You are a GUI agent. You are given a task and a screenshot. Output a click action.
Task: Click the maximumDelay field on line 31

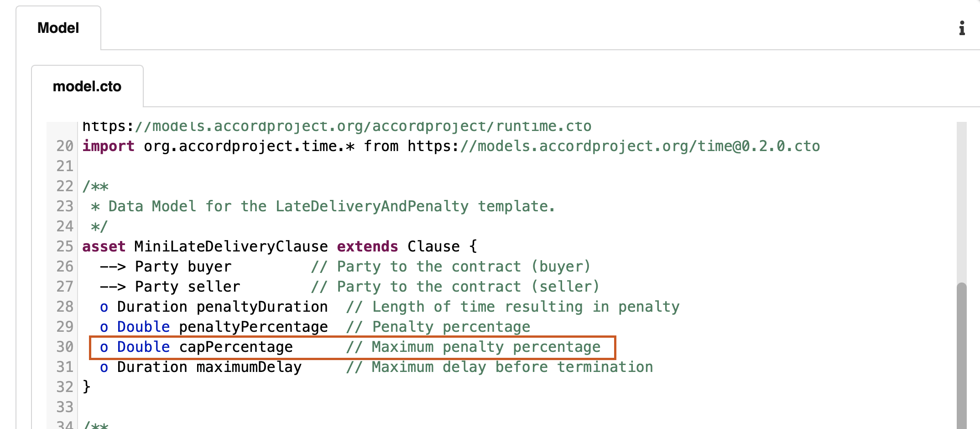pos(249,367)
